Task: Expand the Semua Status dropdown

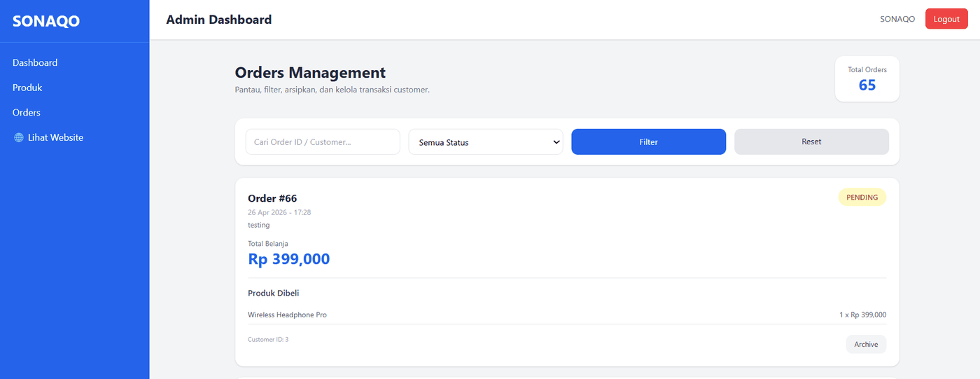Action: (x=486, y=142)
